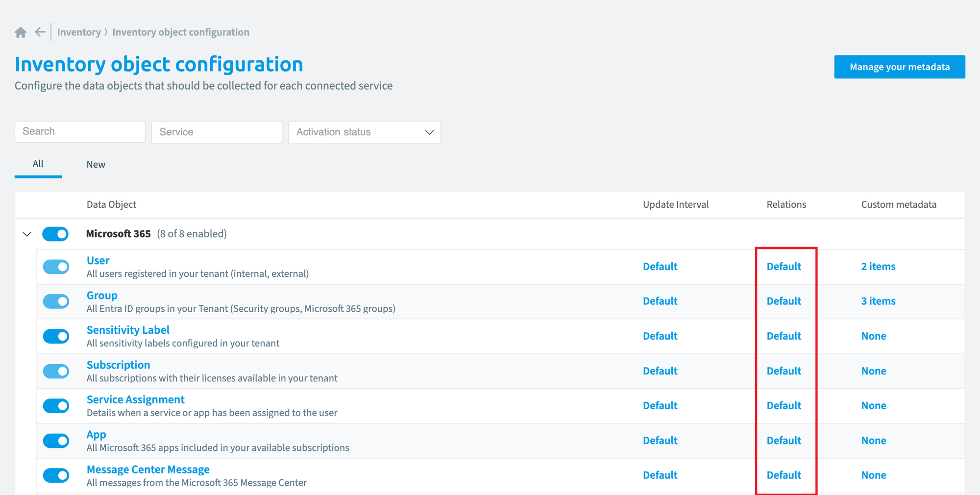Open the Message Center Message object
980x495 pixels.
click(x=148, y=470)
